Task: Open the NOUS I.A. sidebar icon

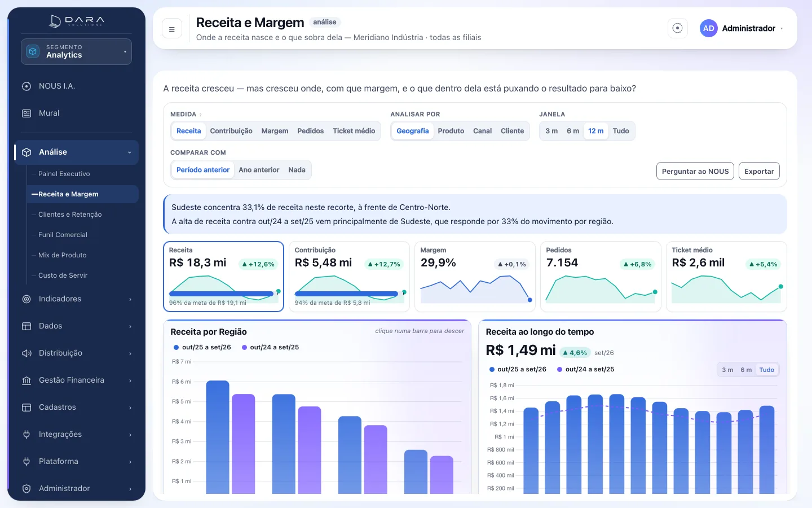Action: click(x=27, y=86)
